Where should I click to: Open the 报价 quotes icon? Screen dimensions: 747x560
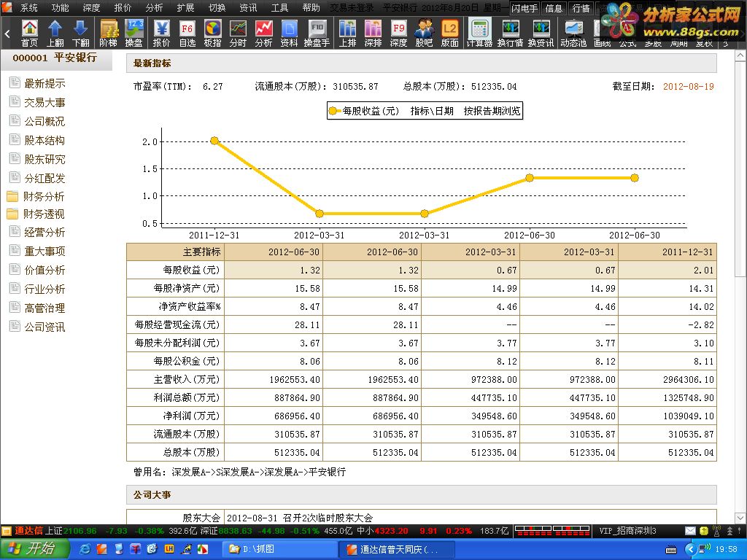161,33
